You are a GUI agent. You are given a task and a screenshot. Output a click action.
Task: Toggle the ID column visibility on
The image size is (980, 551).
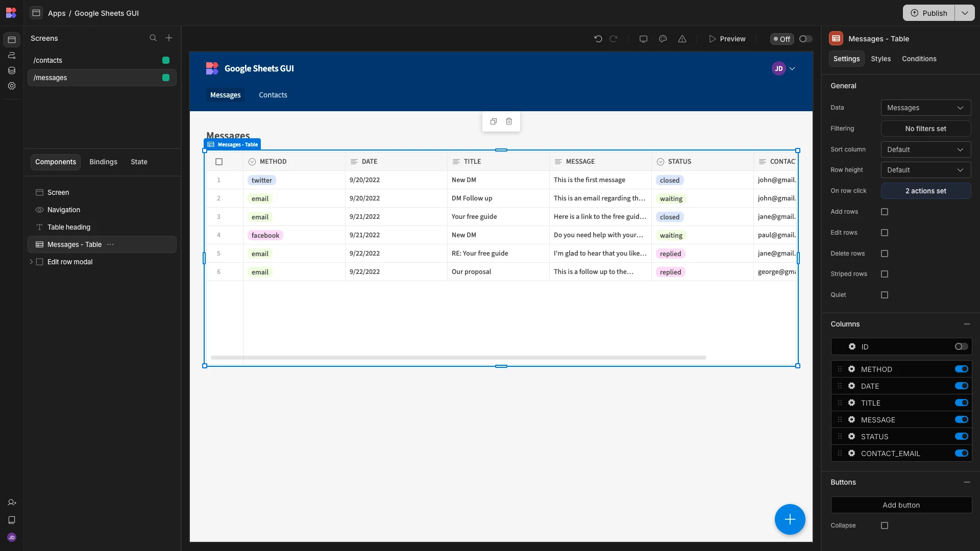pos(962,347)
